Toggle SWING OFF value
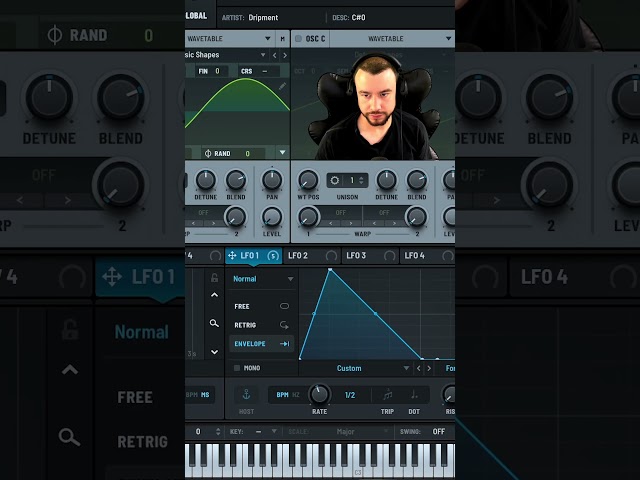This screenshot has width=640, height=480. coord(439,431)
